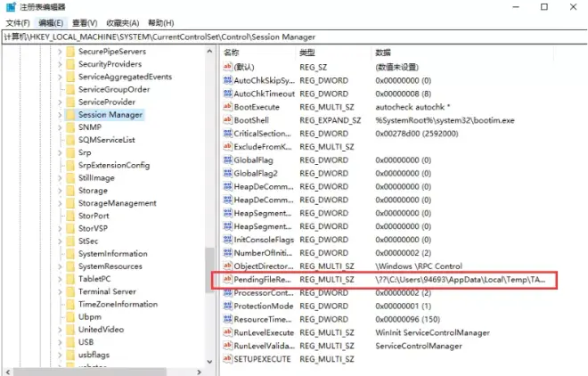This screenshot has height=376, width=588.
Task: Click the tree vertical scrollbar thumb
Action: 209,269
